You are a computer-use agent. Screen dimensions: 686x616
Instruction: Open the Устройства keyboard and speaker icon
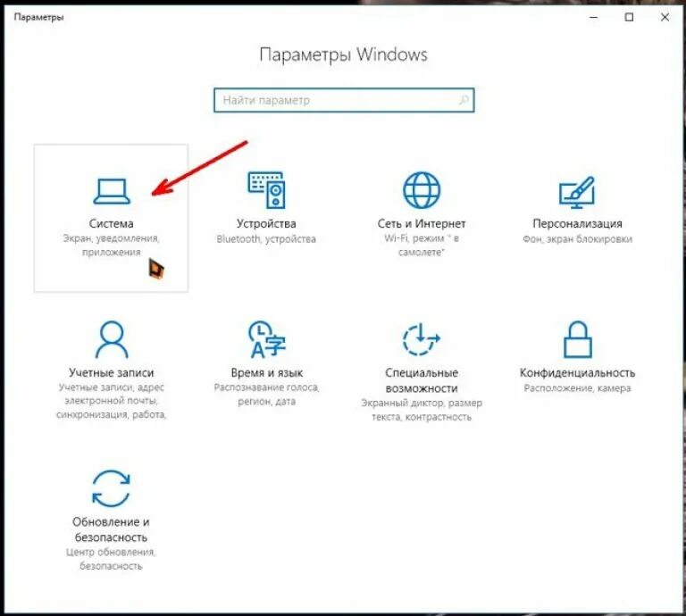pos(266,190)
